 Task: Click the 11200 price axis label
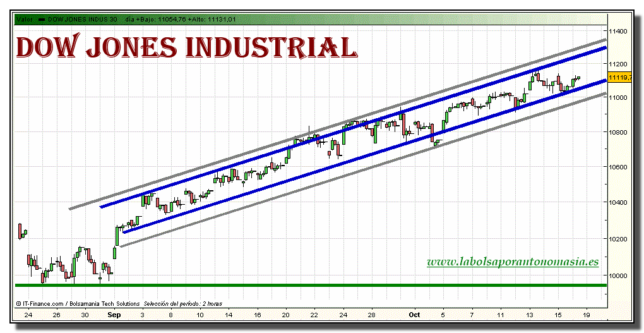tap(617, 64)
